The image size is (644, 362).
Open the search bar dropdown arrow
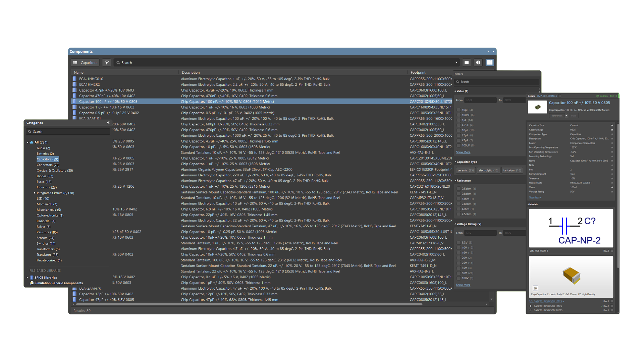456,63
